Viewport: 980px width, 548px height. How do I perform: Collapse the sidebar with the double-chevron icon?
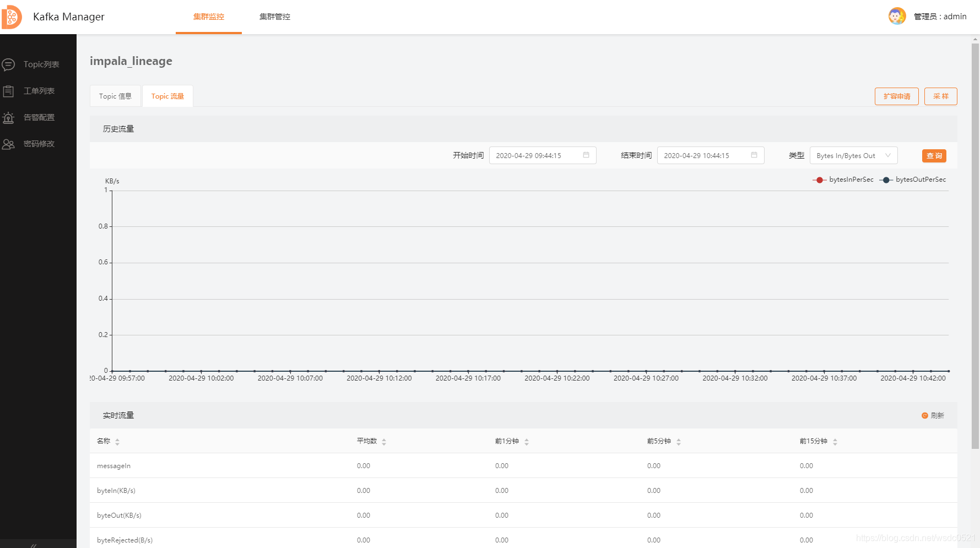point(34,545)
